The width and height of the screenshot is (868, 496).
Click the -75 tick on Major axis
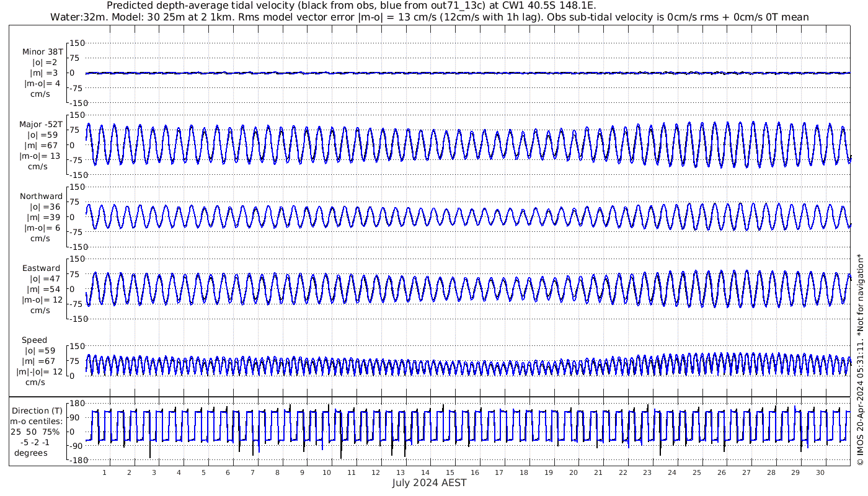click(x=77, y=160)
